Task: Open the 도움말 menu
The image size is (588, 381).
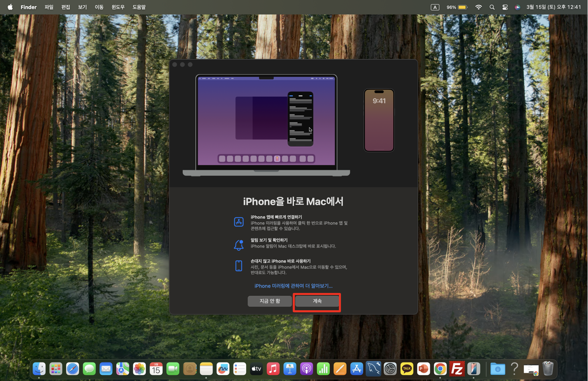Action: click(x=139, y=7)
